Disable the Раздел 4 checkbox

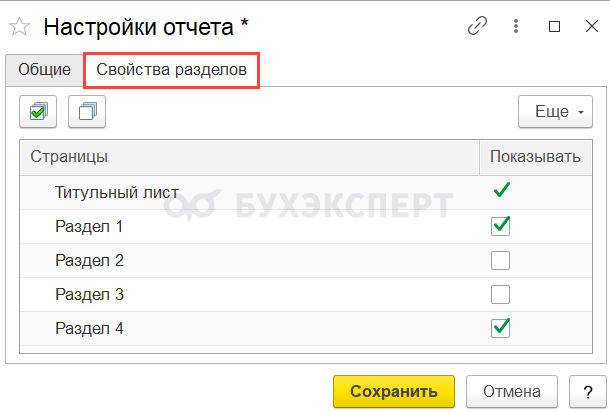point(500,328)
